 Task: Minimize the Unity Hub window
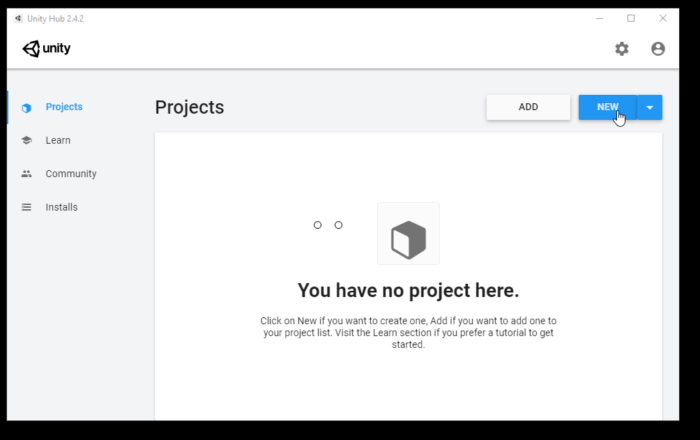pos(599,18)
